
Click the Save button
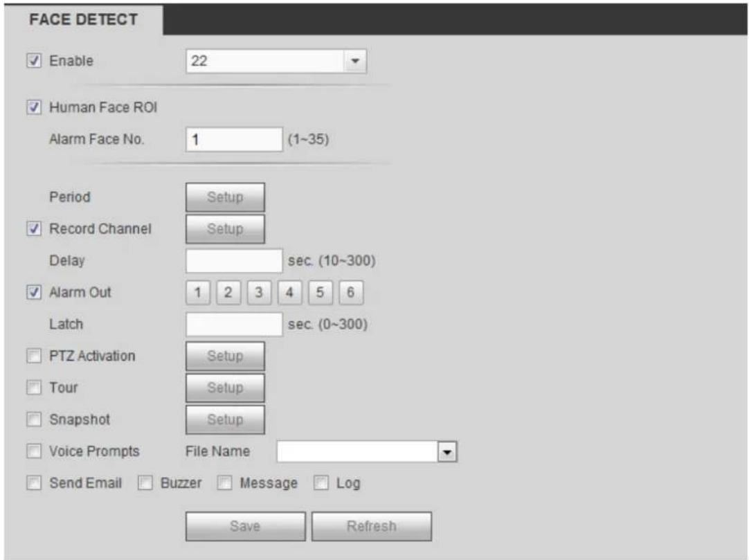[246, 527]
